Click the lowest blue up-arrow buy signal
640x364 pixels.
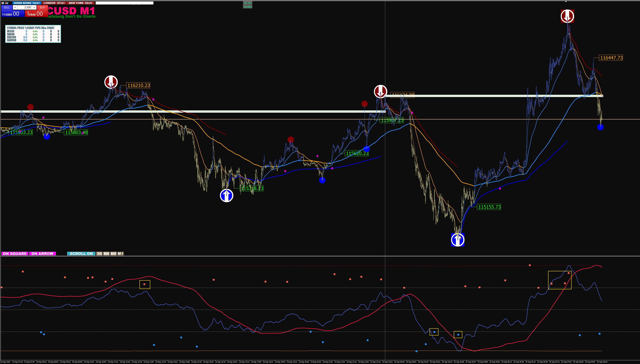pyautogui.click(x=457, y=239)
